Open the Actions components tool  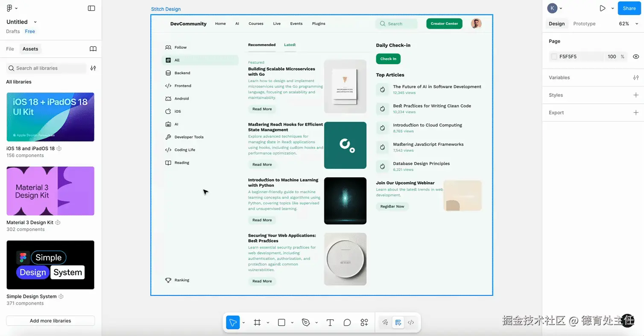pyautogui.click(x=364, y=323)
